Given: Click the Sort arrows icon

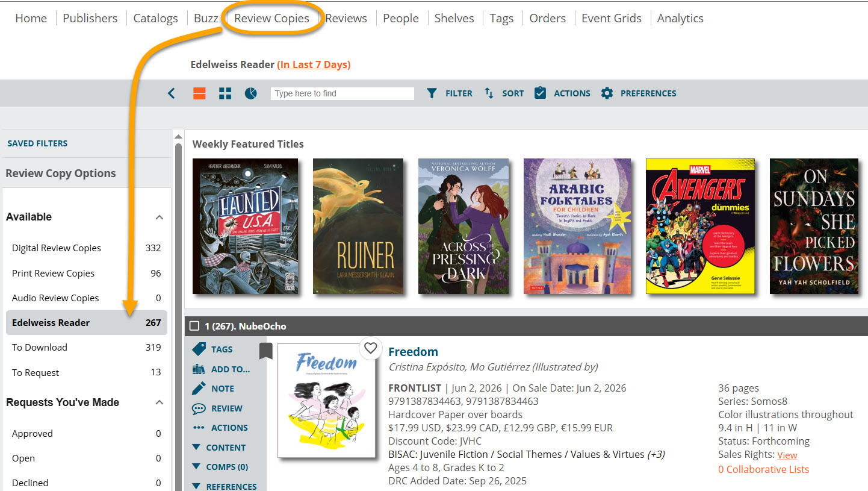Looking at the screenshot, I should coord(489,93).
